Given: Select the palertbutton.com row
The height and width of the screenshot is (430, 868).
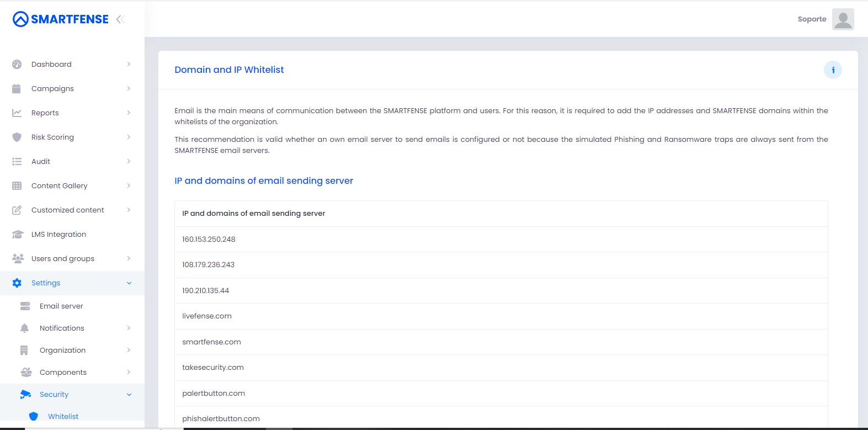Looking at the screenshot, I should 501,394.
